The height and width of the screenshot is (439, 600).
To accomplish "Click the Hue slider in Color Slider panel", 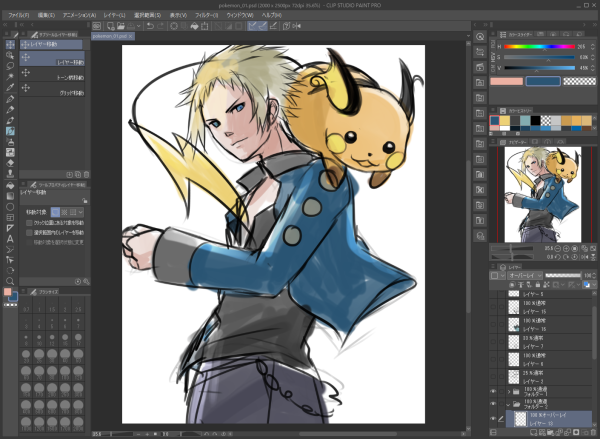I will 539,46.
